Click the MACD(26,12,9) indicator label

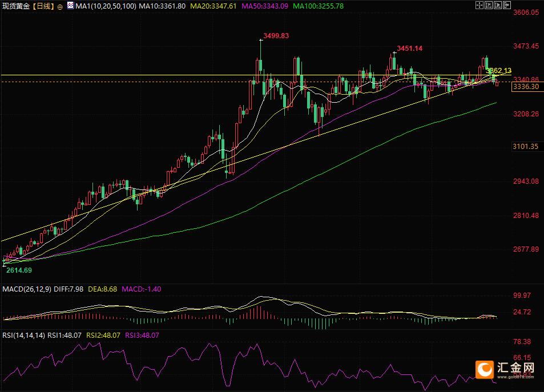(x=27, y=289)
